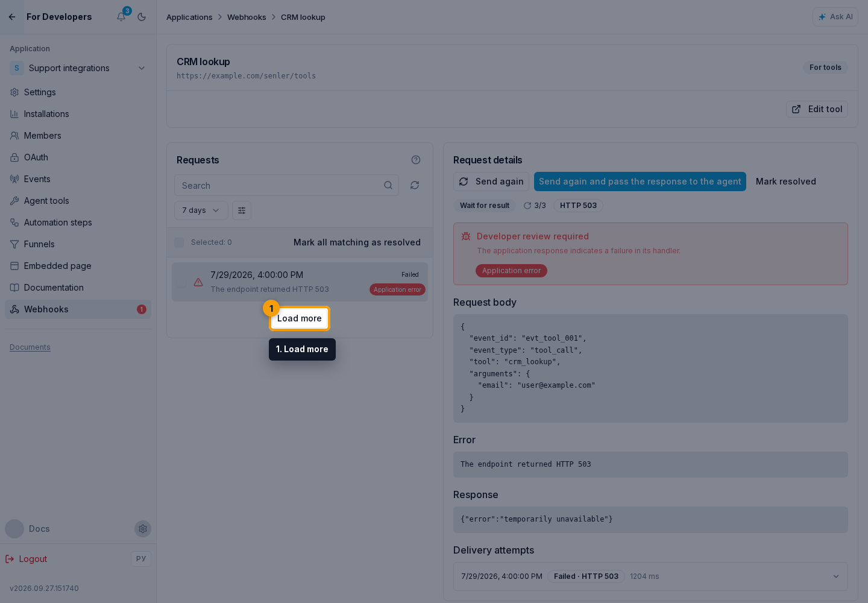Image resolution: width=868 pixels, height=603 pixels.
Task: Open Automation steps in the sidebar
Action: click(78, 223)
